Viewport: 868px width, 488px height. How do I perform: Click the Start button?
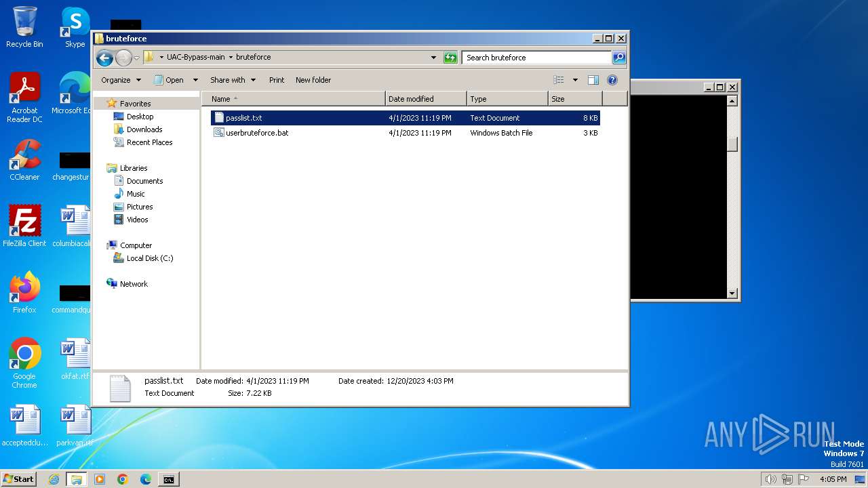click(x=19, y=479)
